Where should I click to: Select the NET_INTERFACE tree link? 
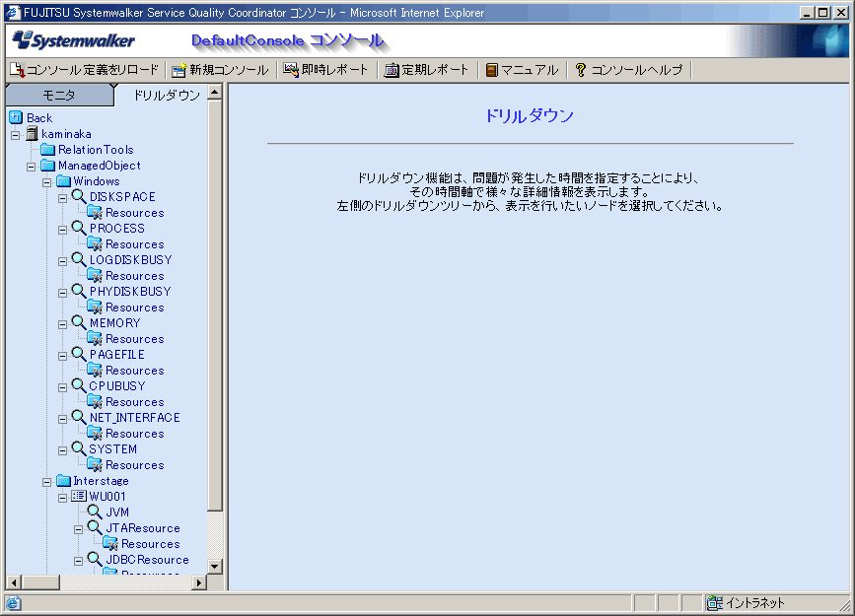[x=135, y=418]
